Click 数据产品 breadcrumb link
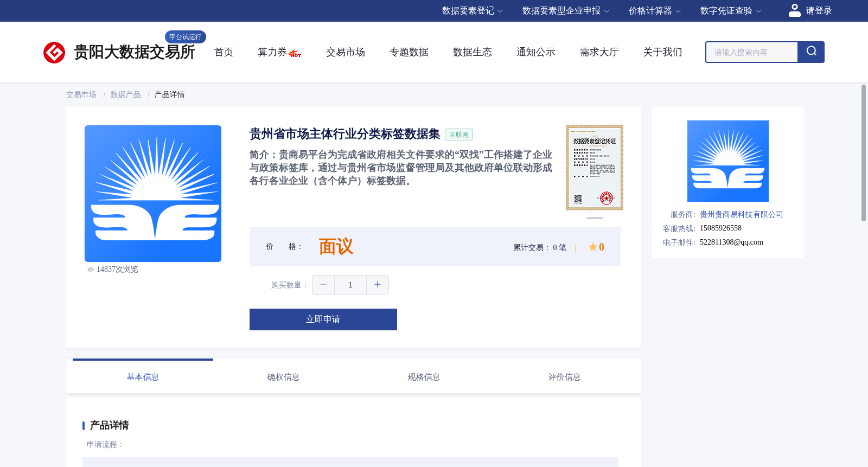Screen dimensions: 868x467 (x=126, y=95)
